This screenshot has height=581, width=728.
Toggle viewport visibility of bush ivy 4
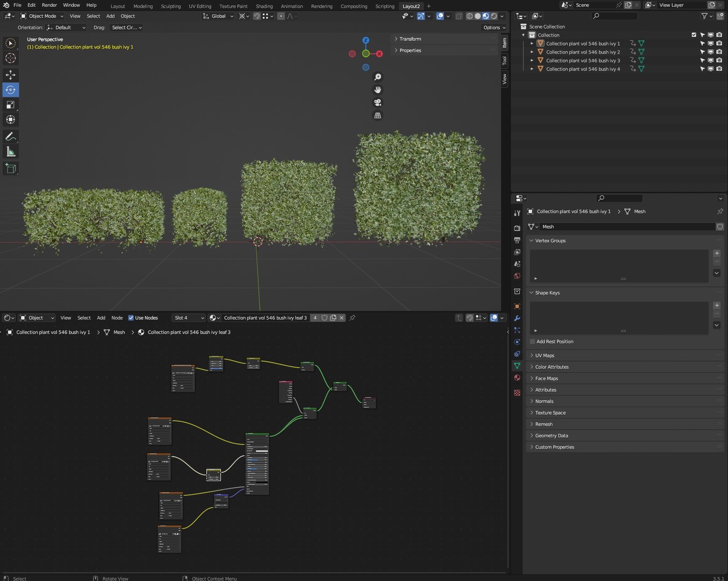click(711, 69)
